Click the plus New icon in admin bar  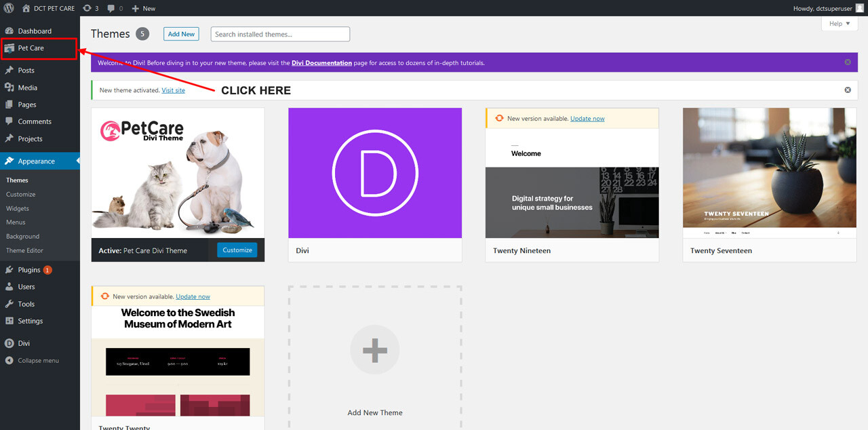coord(135,9)
